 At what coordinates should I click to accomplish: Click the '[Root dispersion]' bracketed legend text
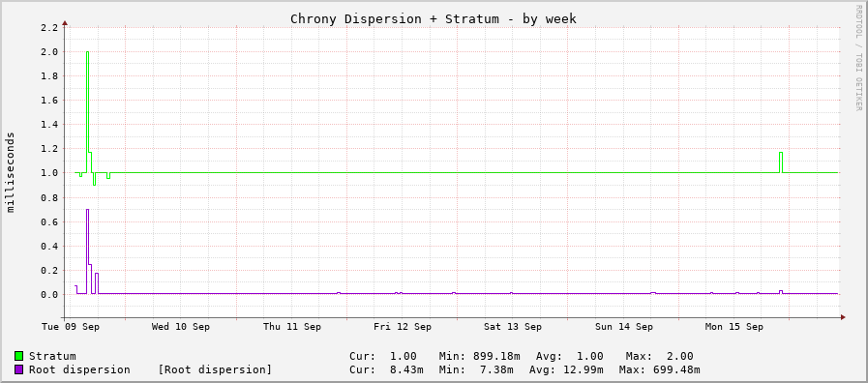click(x=215, y=369)
